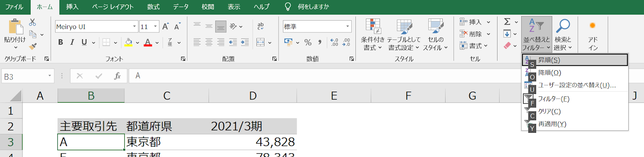The height and width of the screenshot is (157, 644).
Task: Open font color dropdown arrow
Action: point(157,43)
